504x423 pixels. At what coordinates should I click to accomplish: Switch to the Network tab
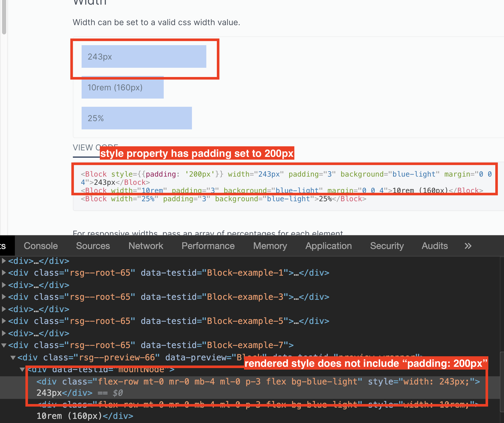point(145,246)
